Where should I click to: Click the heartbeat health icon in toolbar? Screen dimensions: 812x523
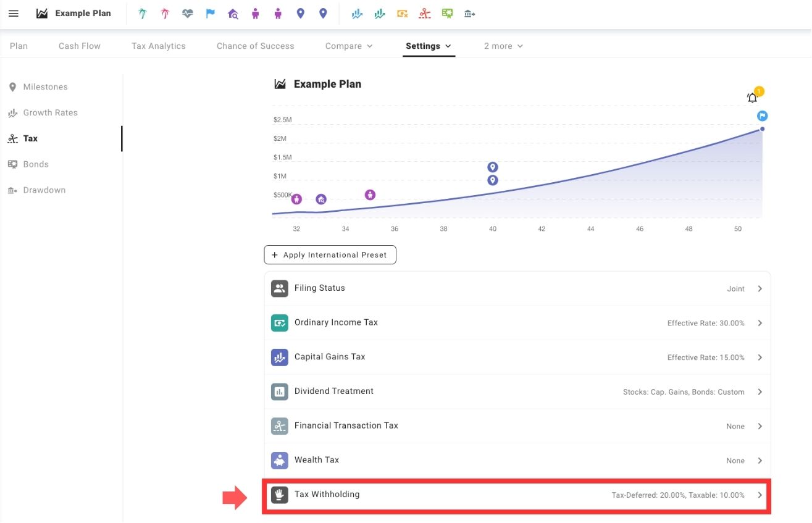click(188, 14)
